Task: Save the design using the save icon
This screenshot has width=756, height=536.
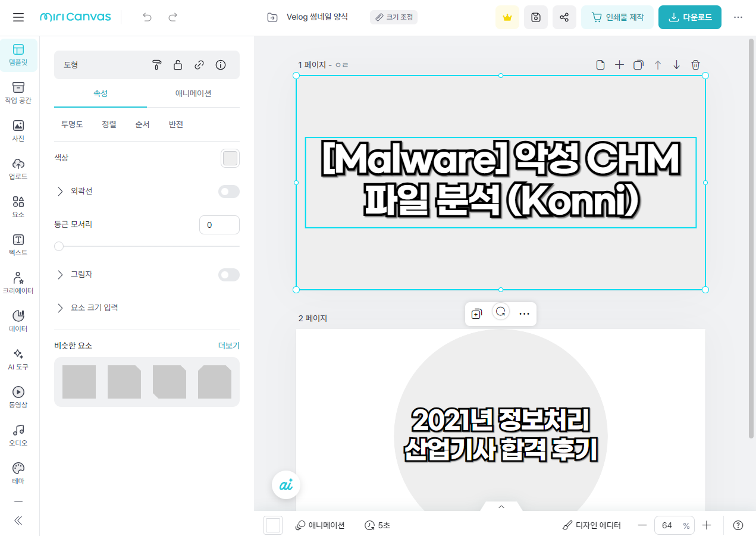Action: pyautogui.click(x=535, y=17)
